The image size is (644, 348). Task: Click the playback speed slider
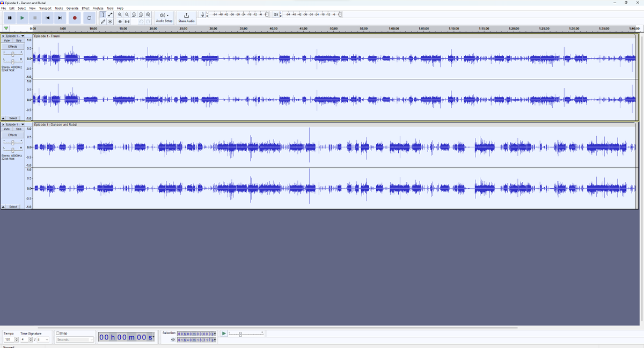(246, 334)
